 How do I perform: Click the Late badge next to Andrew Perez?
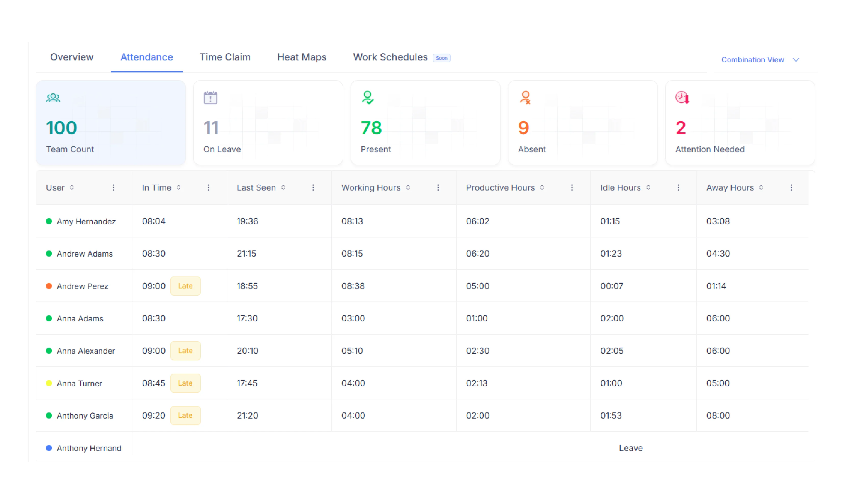(185, 286)
